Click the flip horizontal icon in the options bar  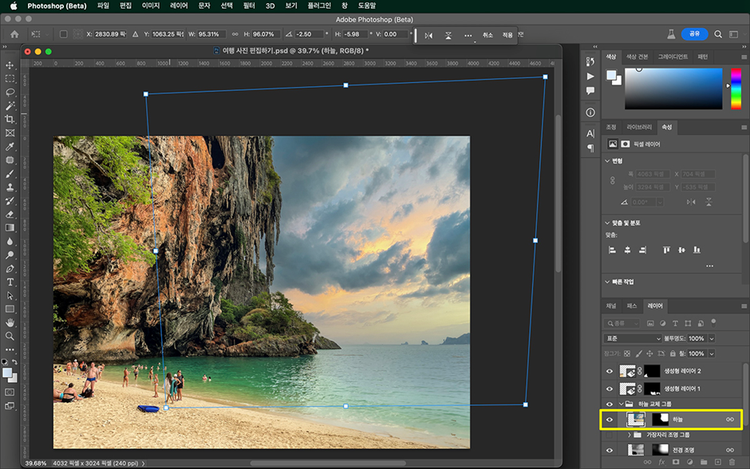click(430, 35)
